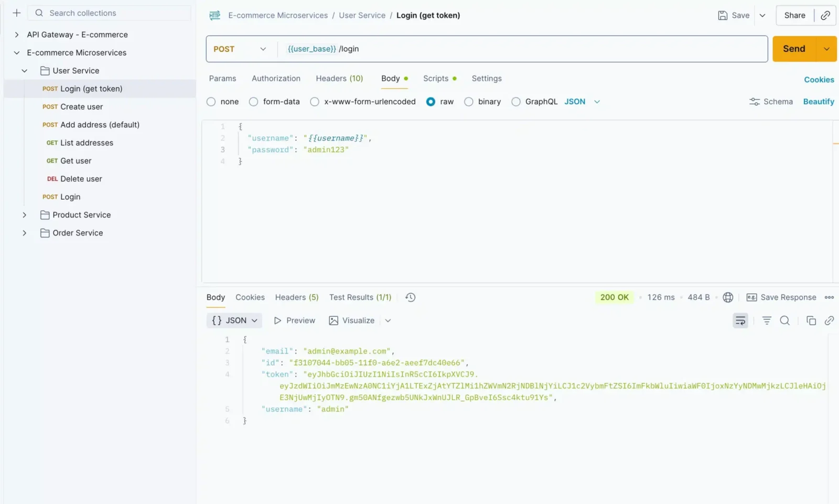Viewport: 839px width, 504px height.
Task: Copy the response body using copy icon
Action: [811, 320]
